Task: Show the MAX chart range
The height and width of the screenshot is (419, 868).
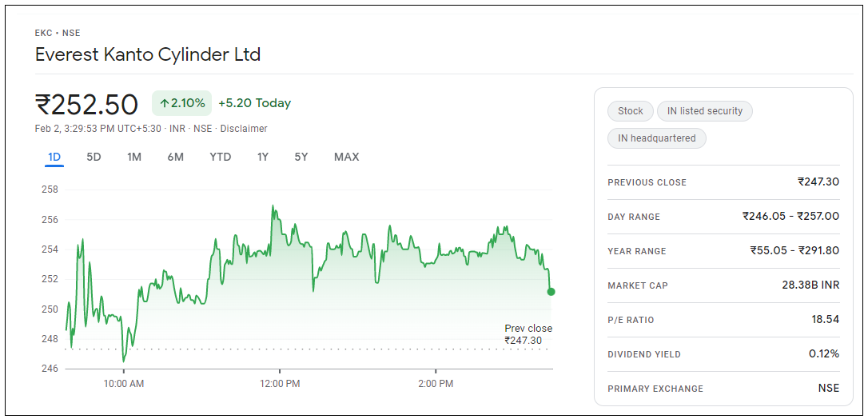Action: (347, 158)
